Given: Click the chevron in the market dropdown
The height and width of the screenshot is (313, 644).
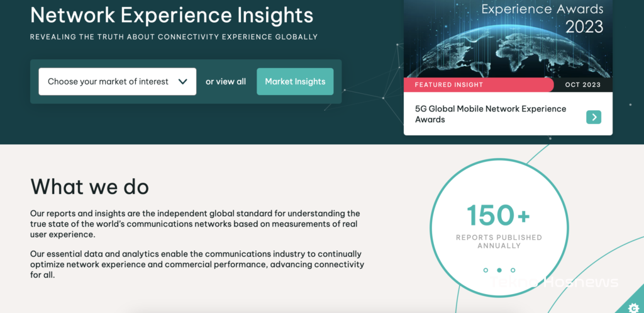Looking at the screenshot, I should [x=183, y=81].
